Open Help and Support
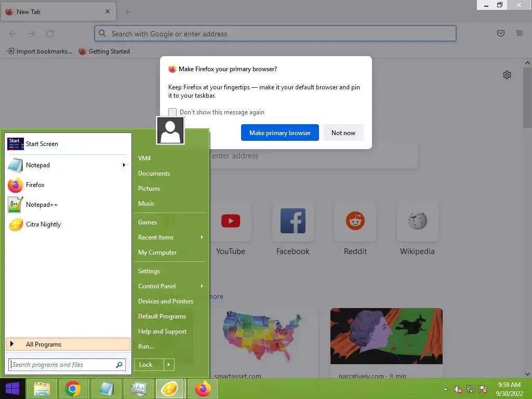Screen dimensions: 532x399 [x=162, y=331]
